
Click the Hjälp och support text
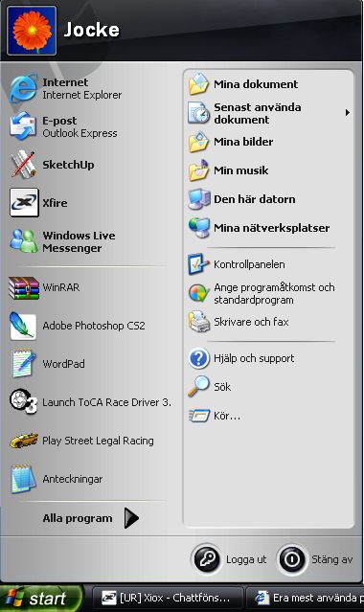click(x=254, y=358)
